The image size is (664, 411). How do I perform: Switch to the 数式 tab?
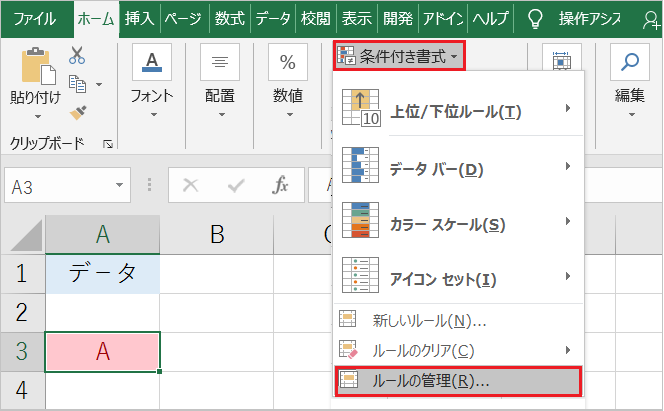(x=230, y=19)
